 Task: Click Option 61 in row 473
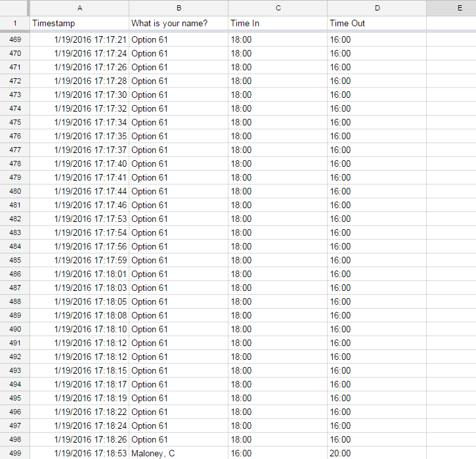click(179, 95)
